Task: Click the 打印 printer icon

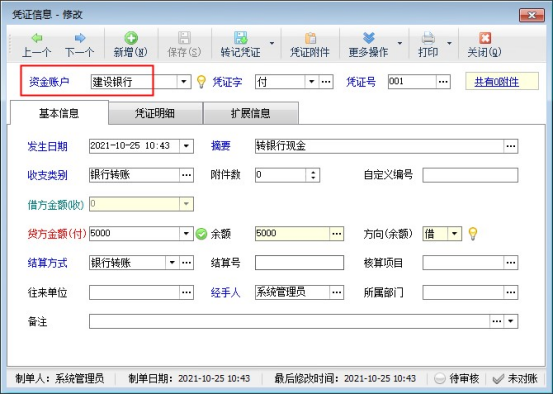Action: pyautogui.click(x=428, y=38)
